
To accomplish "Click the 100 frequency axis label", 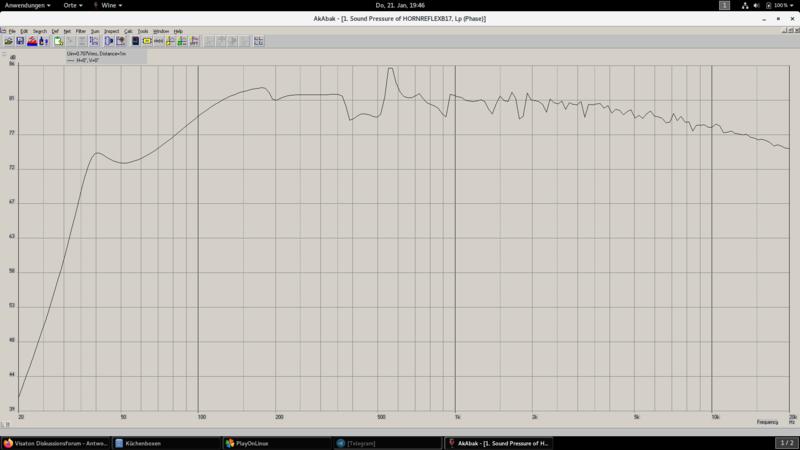I will (x=202, y=417).
